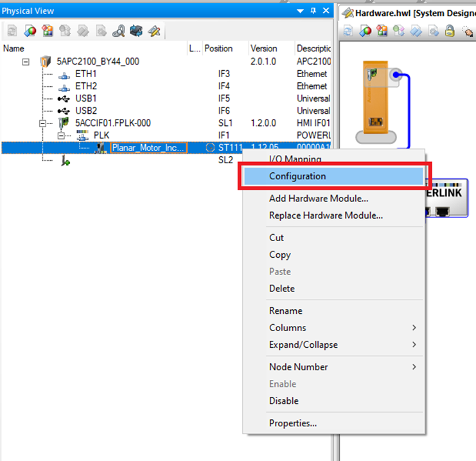Collapse the 5APC2100_BY44_000 tree node

click(x=26, y=62)
